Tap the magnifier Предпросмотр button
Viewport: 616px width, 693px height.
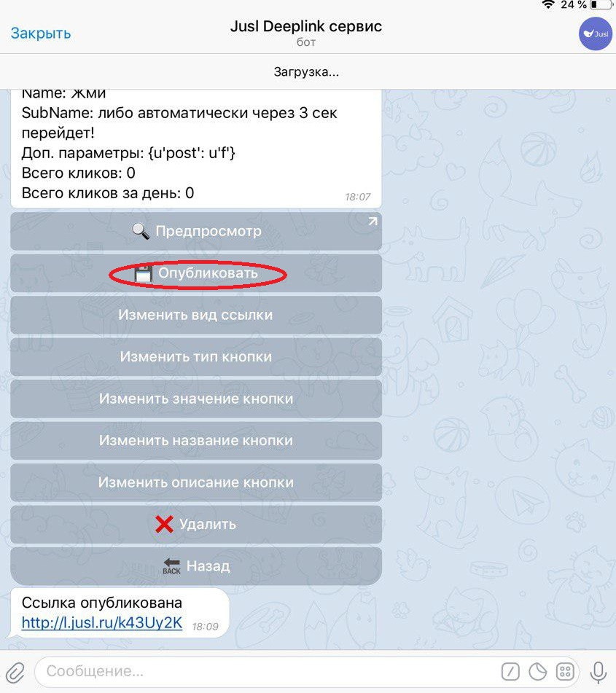(196, 231)
